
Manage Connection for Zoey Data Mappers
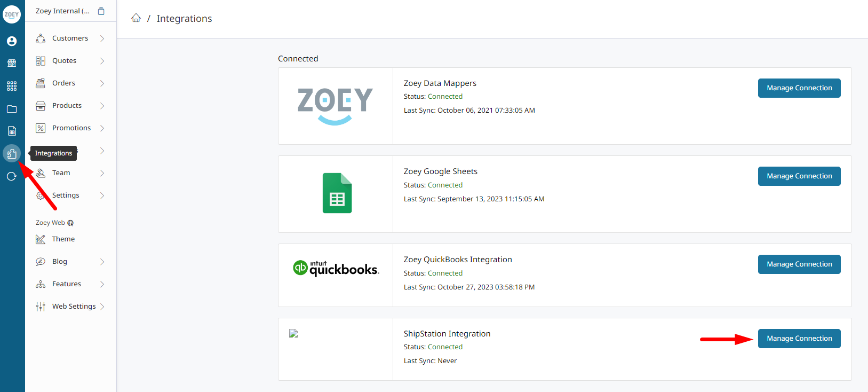tap(799, 88)
